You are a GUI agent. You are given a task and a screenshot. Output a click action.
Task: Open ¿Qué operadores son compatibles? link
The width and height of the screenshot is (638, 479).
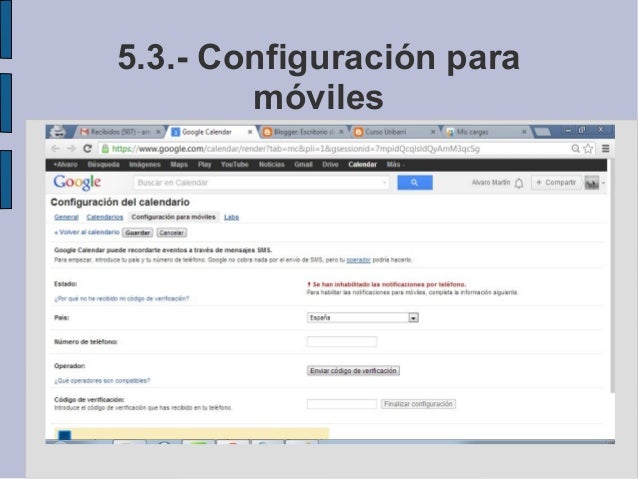102,381
